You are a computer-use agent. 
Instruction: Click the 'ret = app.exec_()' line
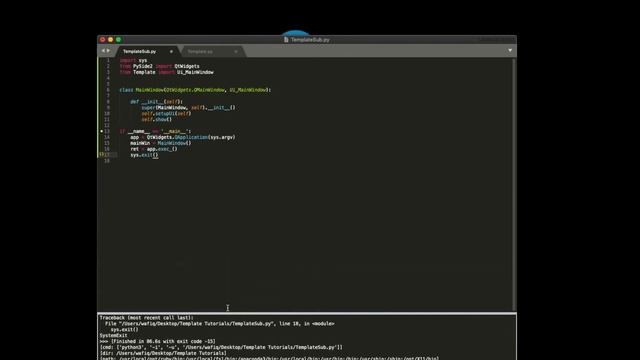click(x=154, y=149)
